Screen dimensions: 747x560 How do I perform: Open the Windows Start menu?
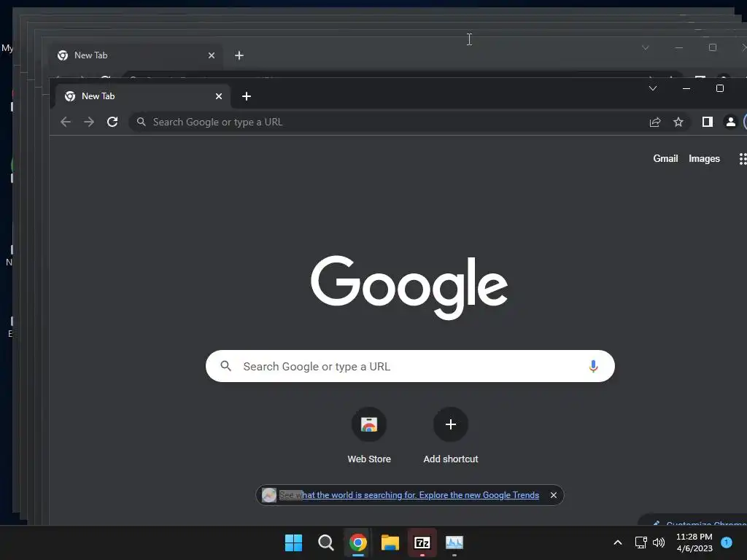293,542
